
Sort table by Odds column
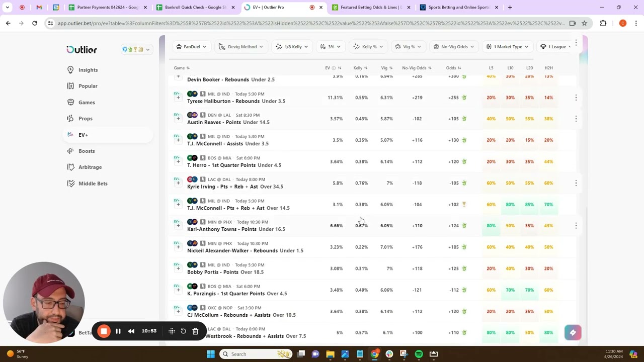pyautogui.click(x=453, y=68)
